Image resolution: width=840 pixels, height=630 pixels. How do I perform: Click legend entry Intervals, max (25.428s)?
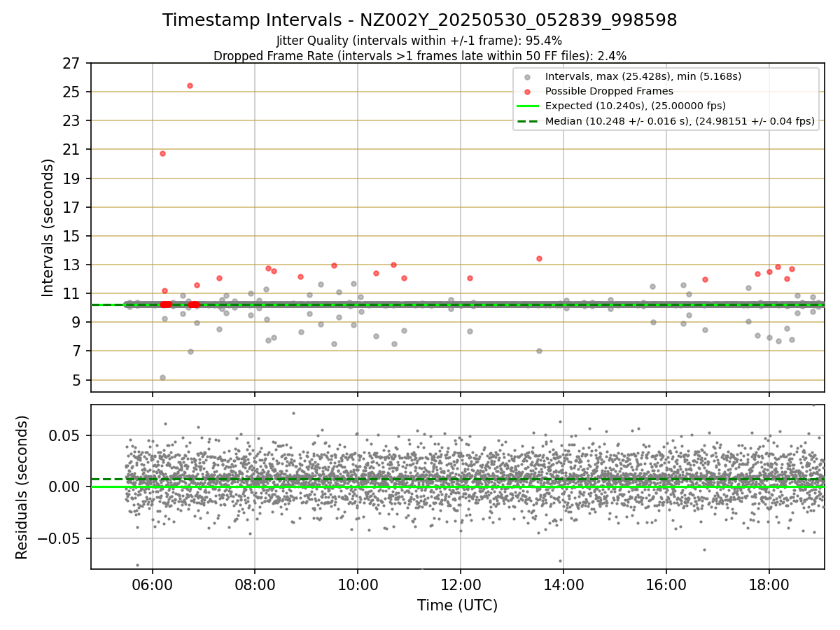point(643,76)
